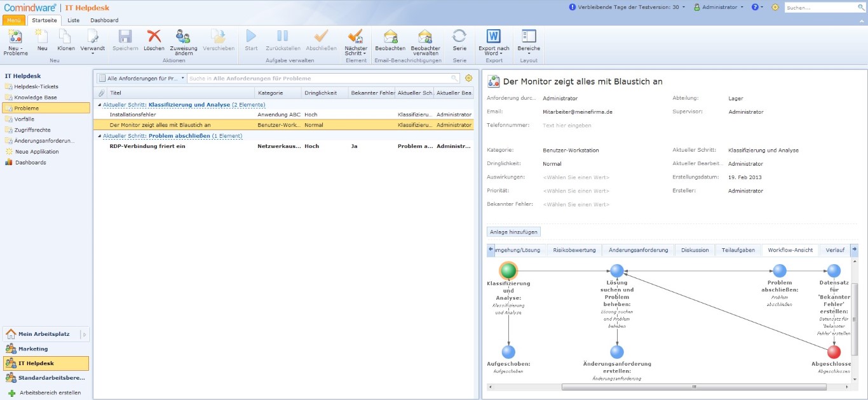Open the trial days remaining dropdown
The image size is (868, 400).
click(x=628, y=7)
